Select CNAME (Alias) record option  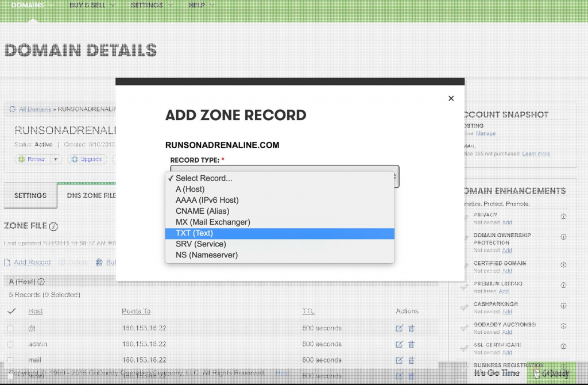[x=280, y=211]
